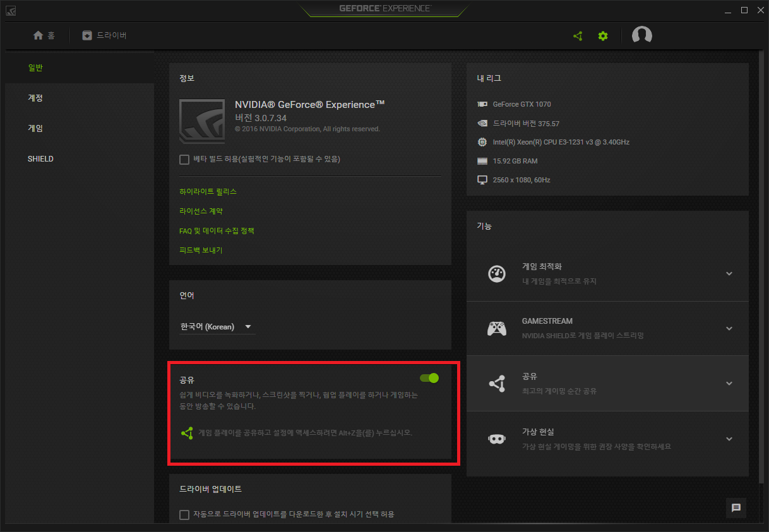
Task: Click the GeForce GTX 1070 text
Action: coord(522,104)
